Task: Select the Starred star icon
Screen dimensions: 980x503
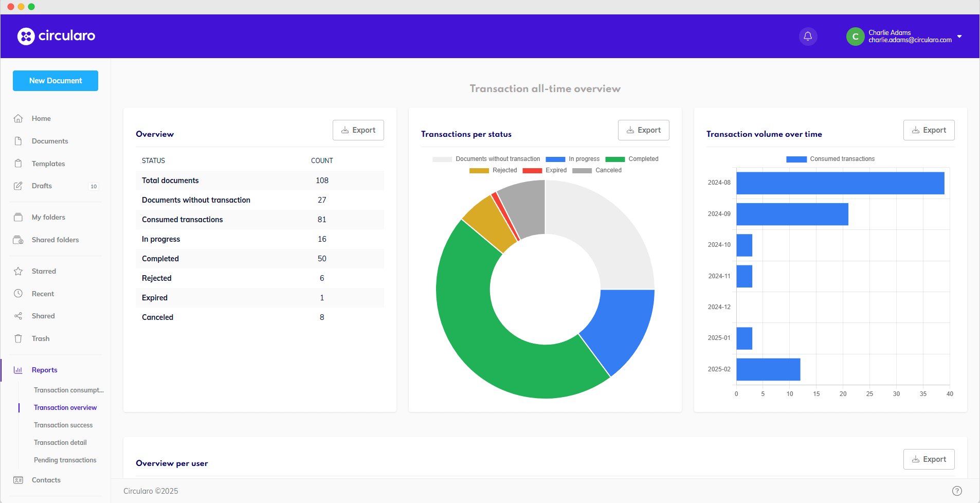Action: (18, 271)
